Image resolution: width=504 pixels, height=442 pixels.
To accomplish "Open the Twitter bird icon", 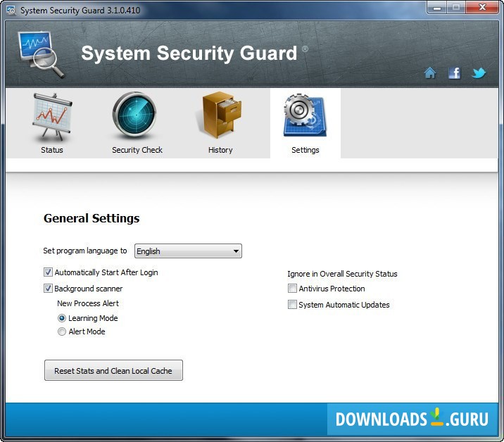I will point(479,73).
